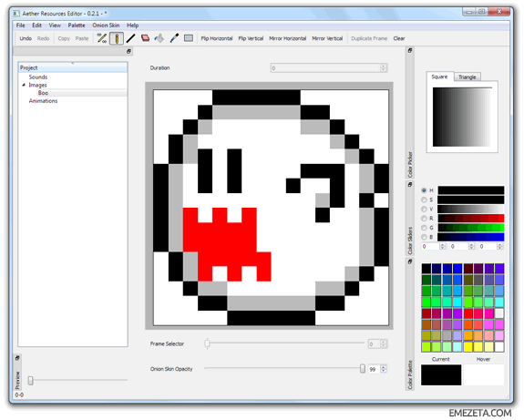Select the Boo image in project tree

(x=43, y=93)
